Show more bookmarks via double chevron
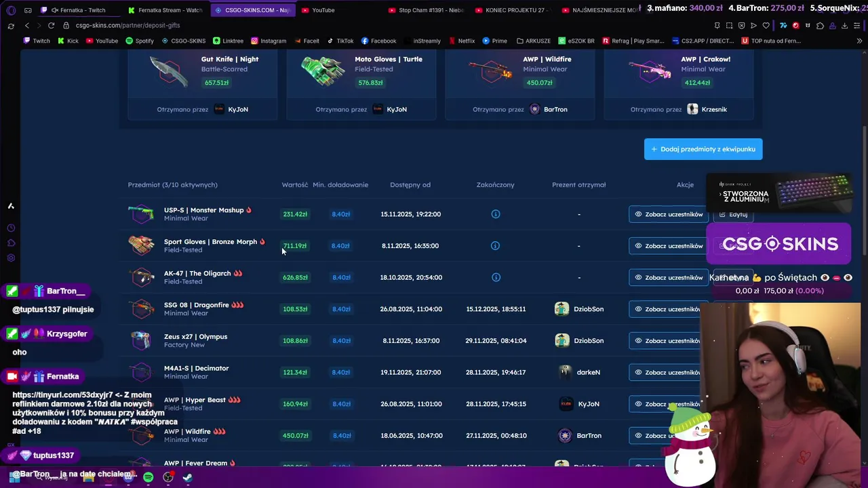This screenshot has width=868, height=488. pos(859,41)
